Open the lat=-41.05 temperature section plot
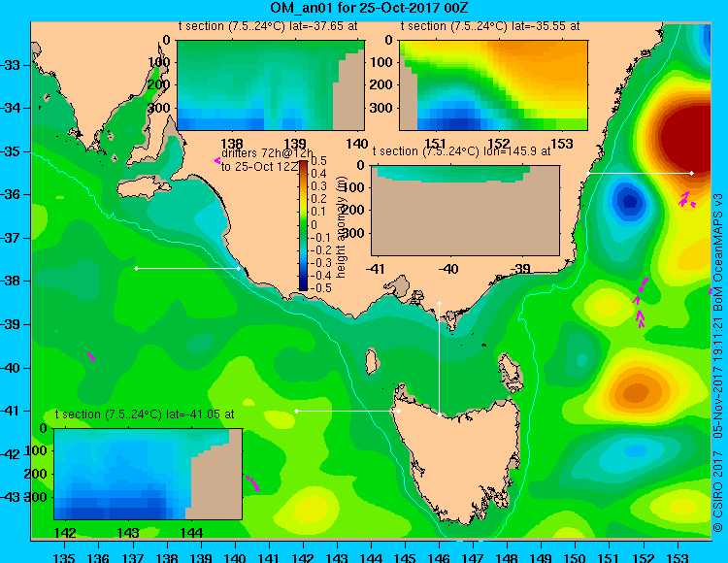This screenshot has height=563, width=728. (x=149, y=474)
